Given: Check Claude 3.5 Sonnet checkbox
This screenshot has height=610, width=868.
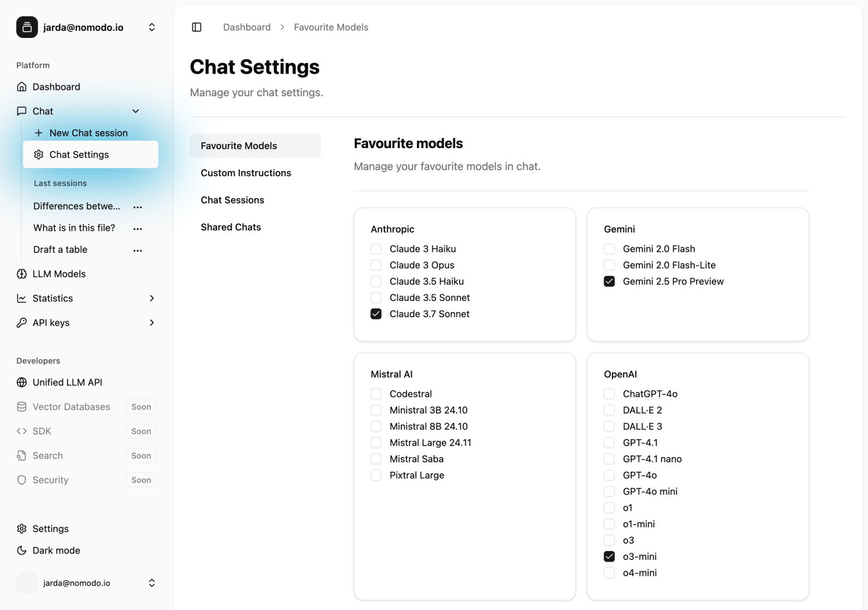Looking at the screenshot, I should (x=376, y=297).
